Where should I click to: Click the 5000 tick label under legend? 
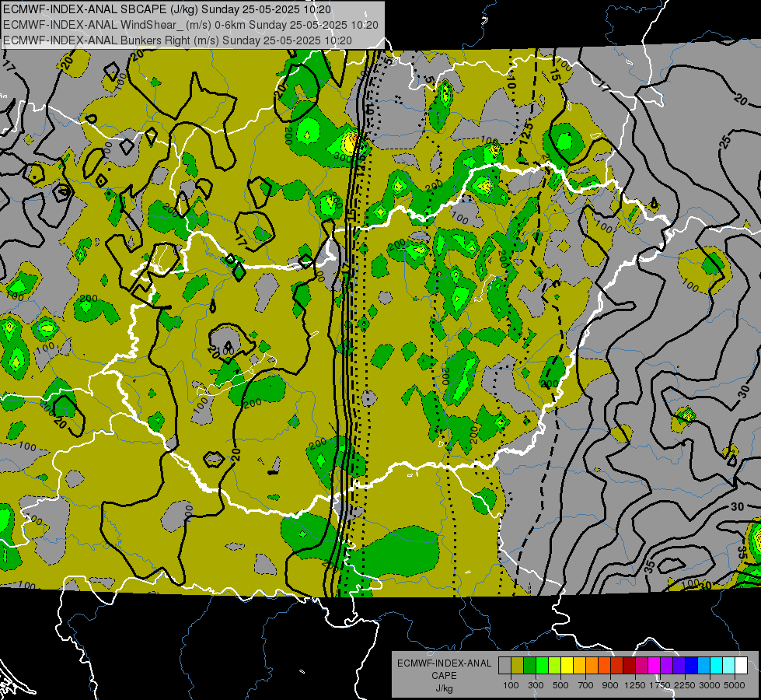pos(735,685)
